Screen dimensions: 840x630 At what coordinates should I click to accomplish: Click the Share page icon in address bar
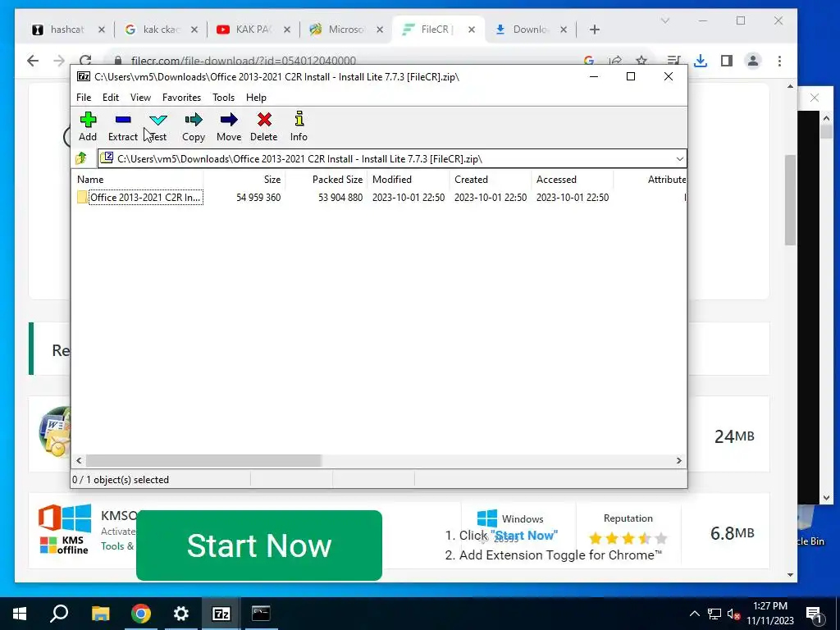[615, 61]
